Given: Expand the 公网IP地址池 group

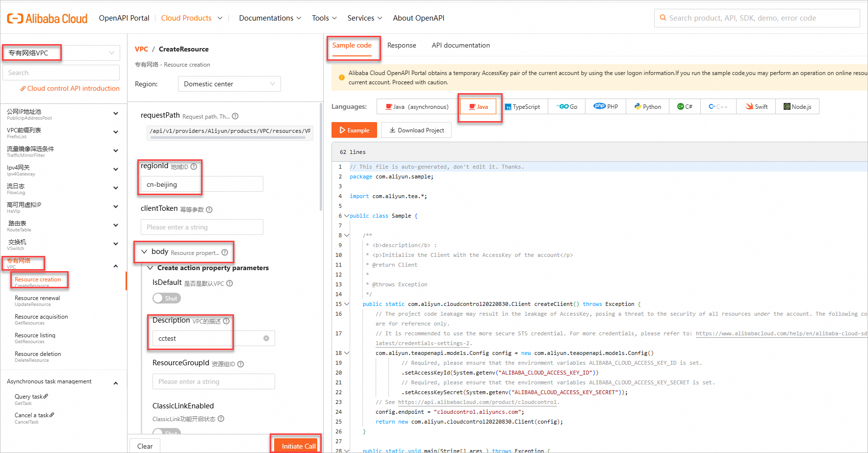Looking at the screenshot, I should 116,114.
